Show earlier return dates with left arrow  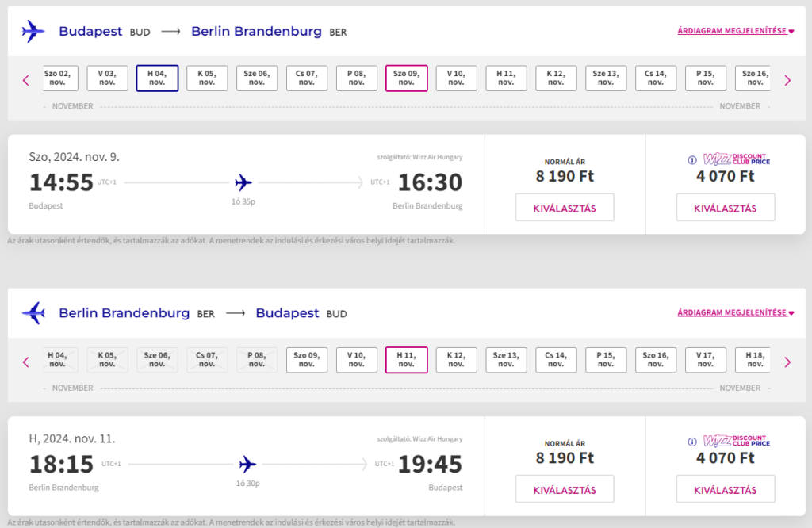26,362
